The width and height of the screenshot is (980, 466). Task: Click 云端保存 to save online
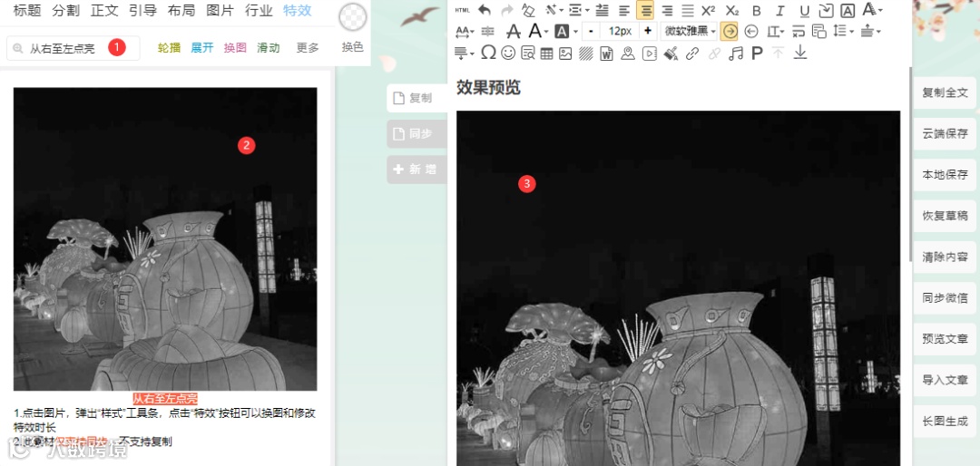coord(945,133)
